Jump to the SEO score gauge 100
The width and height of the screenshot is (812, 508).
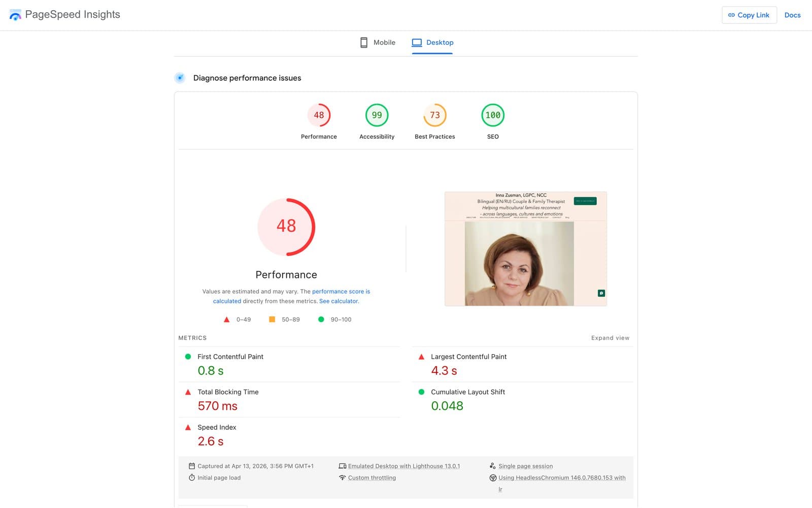493,121
